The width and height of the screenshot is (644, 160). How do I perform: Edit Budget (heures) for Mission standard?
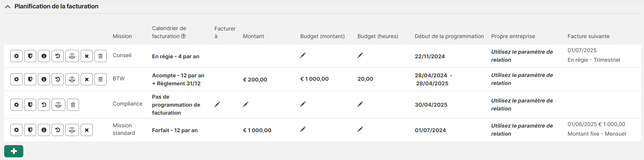pos(360,130)
